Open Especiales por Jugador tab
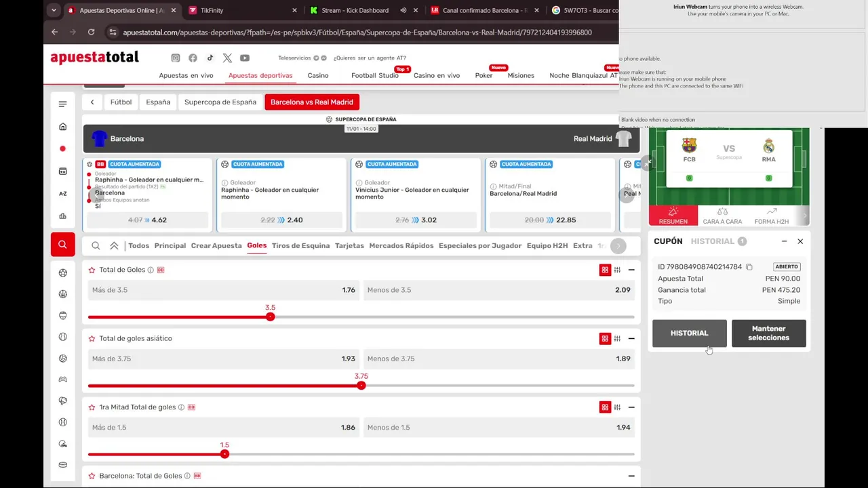This screenshot has height=488, width=868. click(x=480, y=246)
